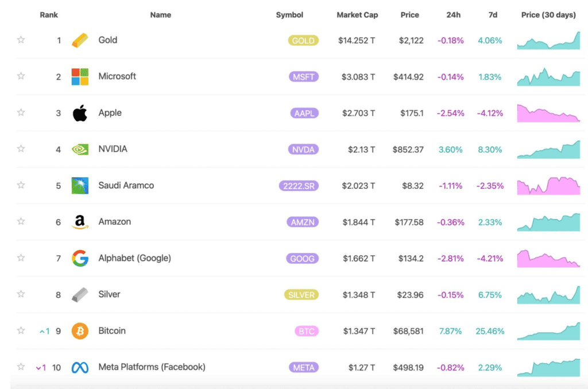Click the NVIDIA logo icon
This screenshot has width=588, height=389.
coord(80,149)
